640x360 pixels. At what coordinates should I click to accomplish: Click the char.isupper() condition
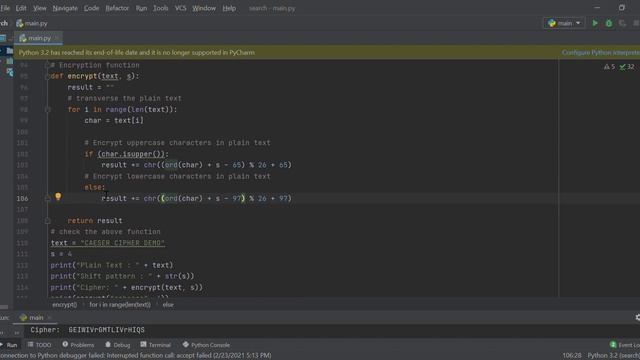[131, 154]
